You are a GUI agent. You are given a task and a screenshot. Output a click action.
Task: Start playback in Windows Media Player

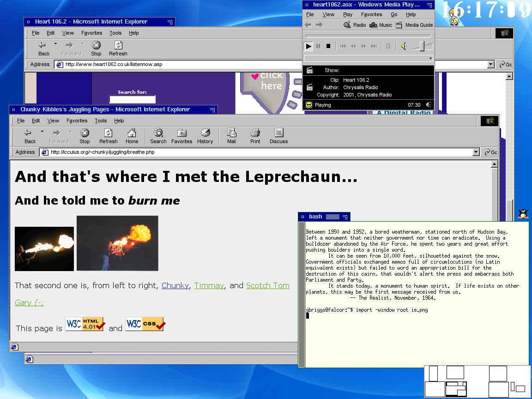pos(308,46)
